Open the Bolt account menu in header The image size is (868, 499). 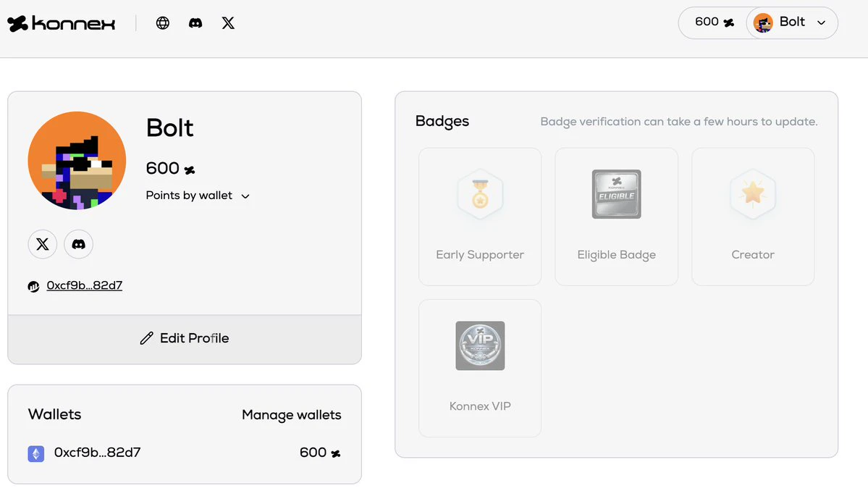(x=791, y=22)
